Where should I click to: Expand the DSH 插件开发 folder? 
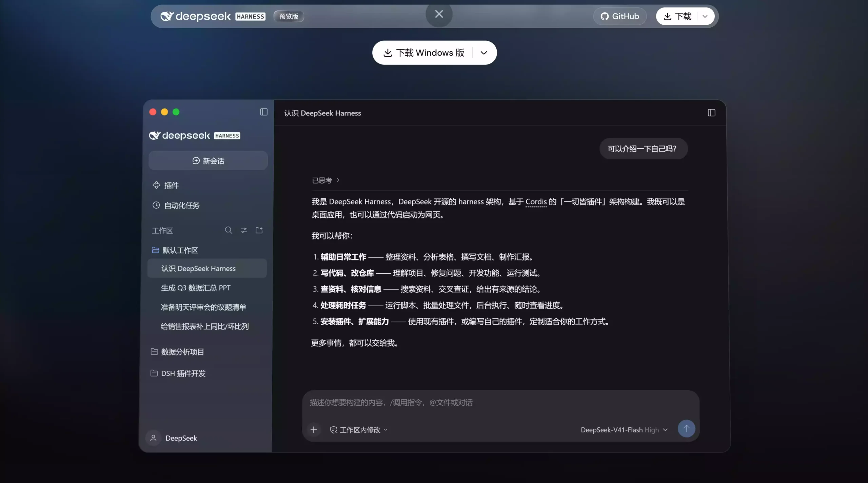tap(178, 373)
